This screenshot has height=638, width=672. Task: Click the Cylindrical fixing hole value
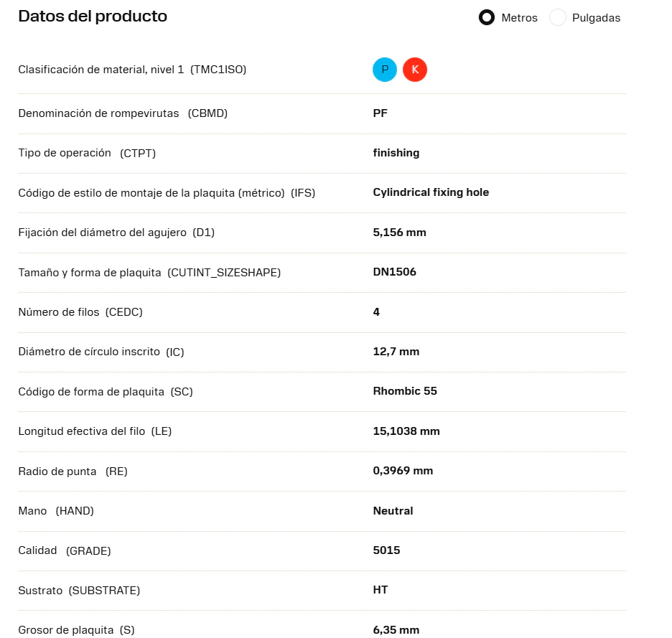point(431,192)
